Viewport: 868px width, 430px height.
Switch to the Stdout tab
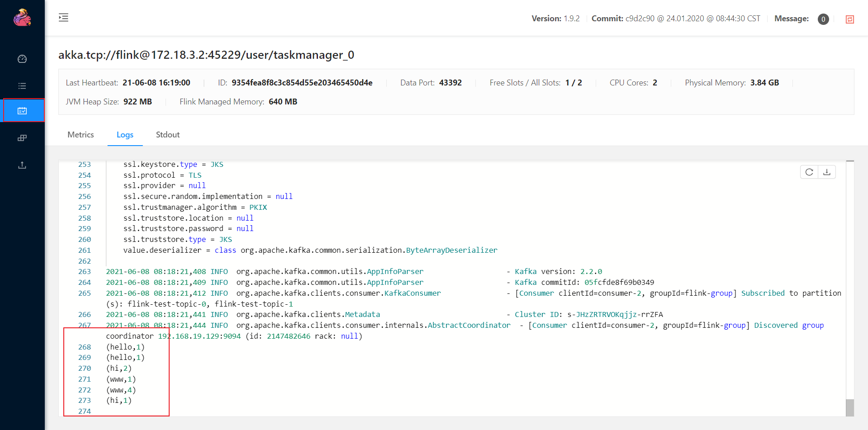[x=168, y=135]
